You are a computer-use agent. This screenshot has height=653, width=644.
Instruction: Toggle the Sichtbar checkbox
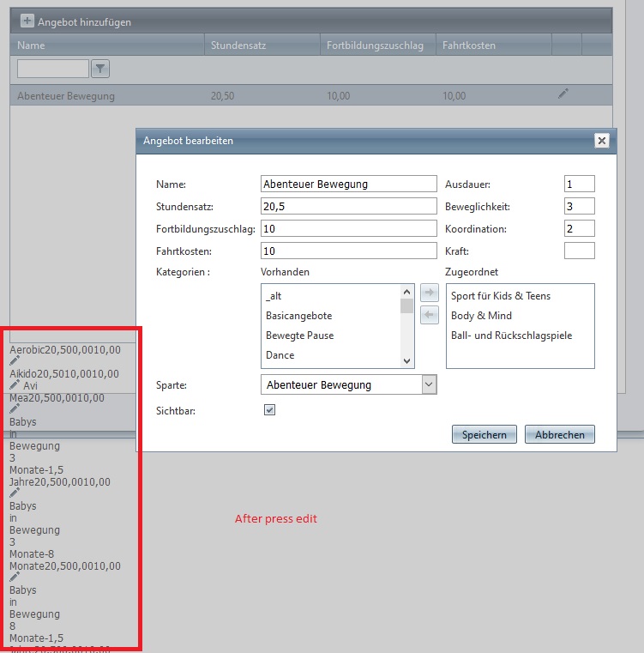click(269, 410)
